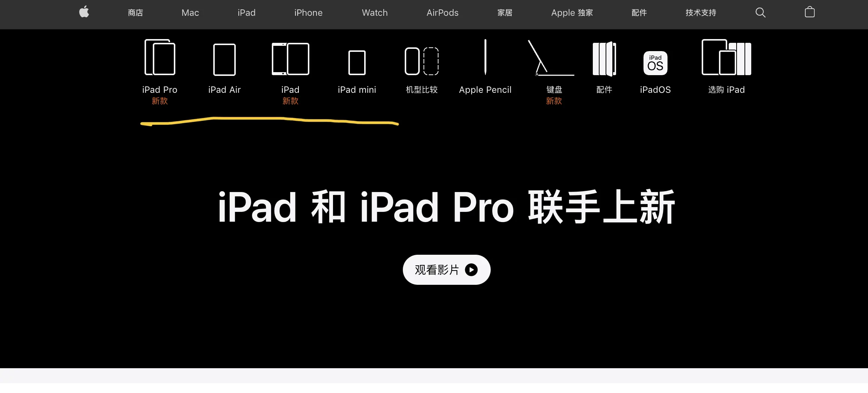This screenshot has width=868, height=393.
Task: Open the 家居 menu item
Action: [x=505, y=13]
